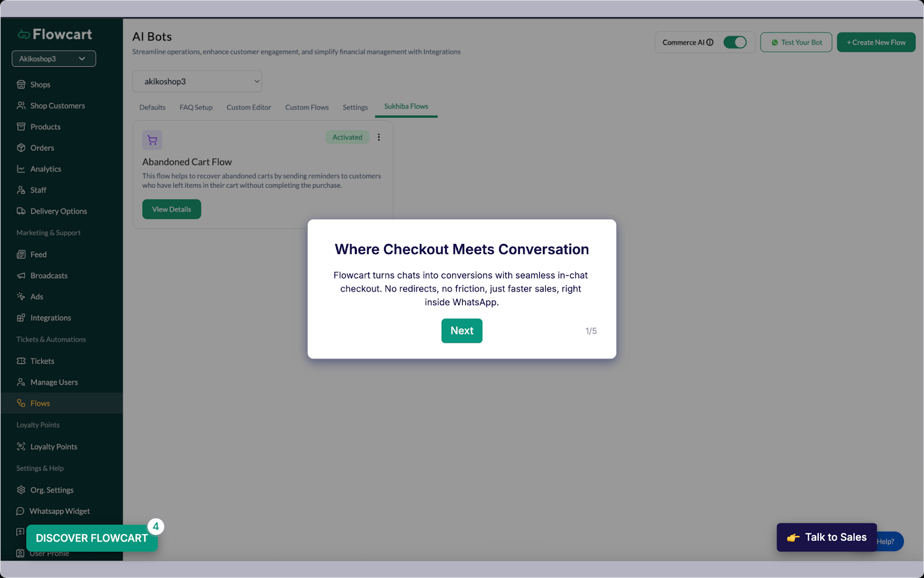Click Next in the onboarding dialog
The height and width of the screenshot is (578, 924).
pos(462,331)
